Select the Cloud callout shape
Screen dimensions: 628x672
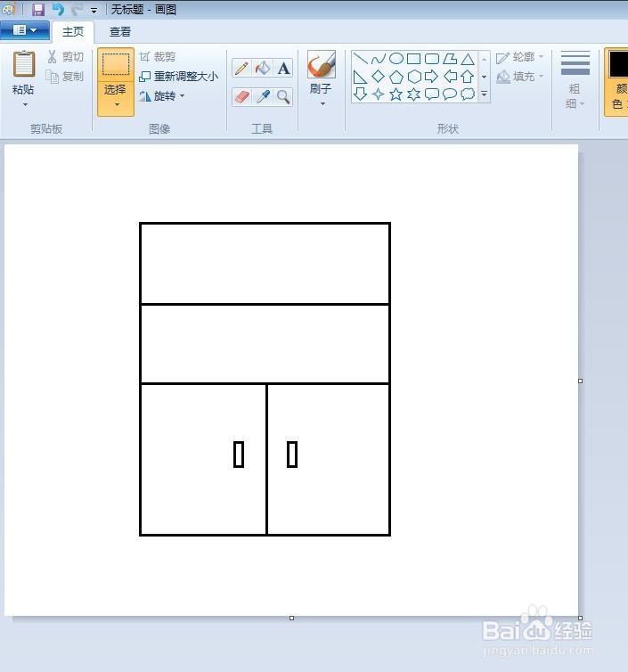(x=468, y=94)
